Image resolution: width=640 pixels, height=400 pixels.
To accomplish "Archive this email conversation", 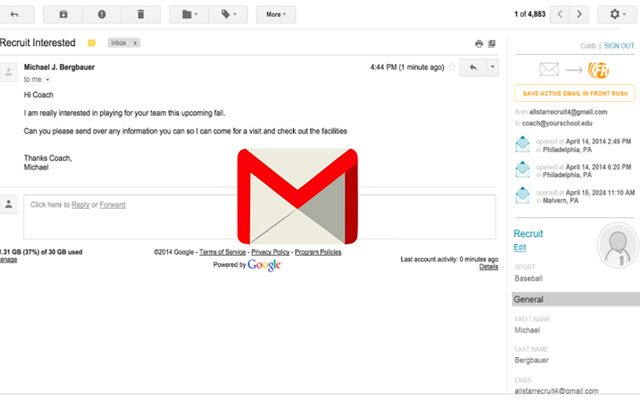I will (63, 15).
